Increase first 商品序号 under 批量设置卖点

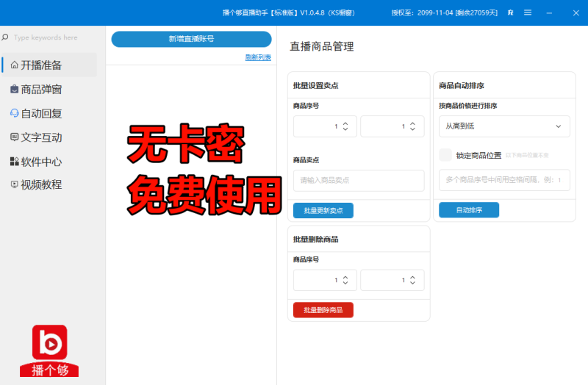click(x=345, y=123)
